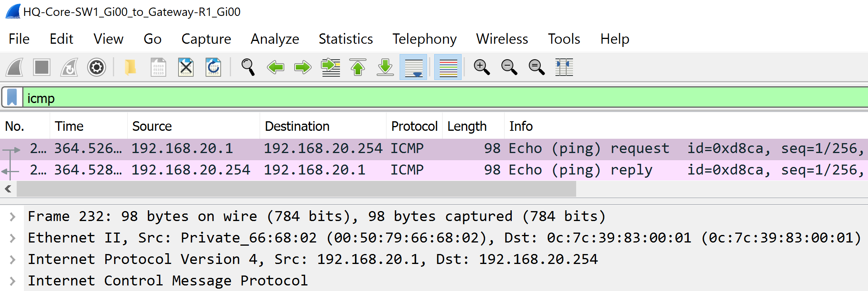Start capture with the shark fin icon
The image size is (868, 291).
(x=15, y=67)
